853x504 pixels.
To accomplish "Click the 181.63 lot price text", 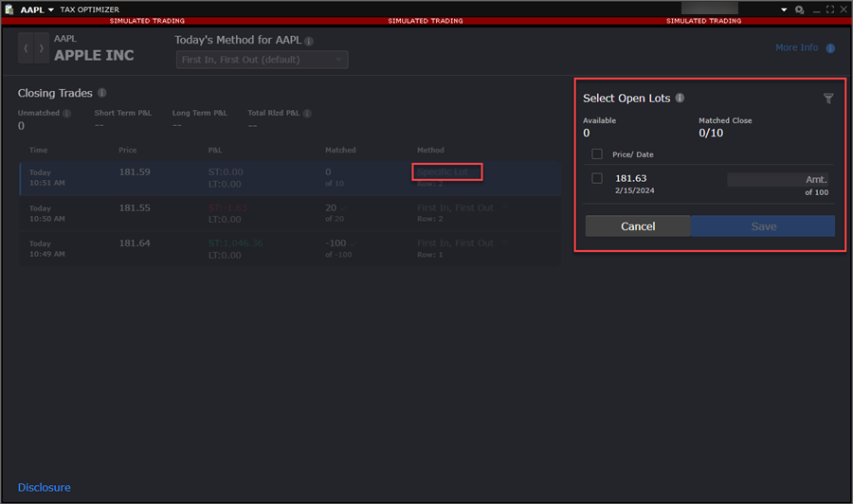I will [630, 178].
